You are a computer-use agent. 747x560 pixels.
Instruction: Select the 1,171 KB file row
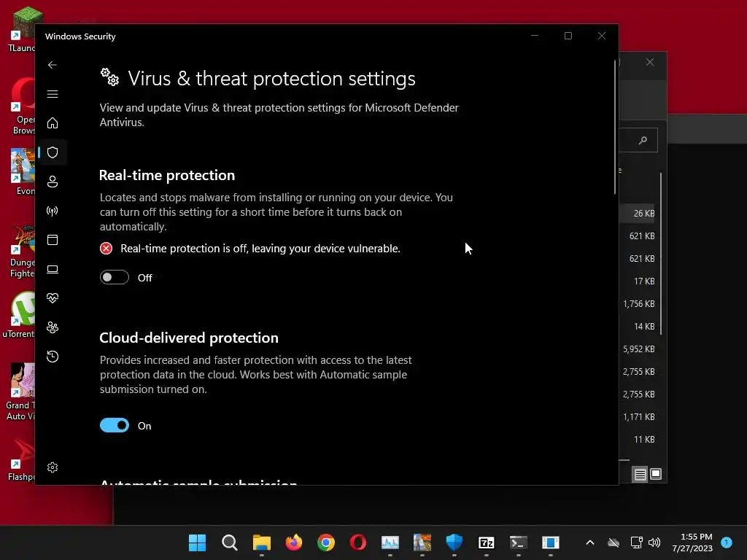[x=639, y=416]
